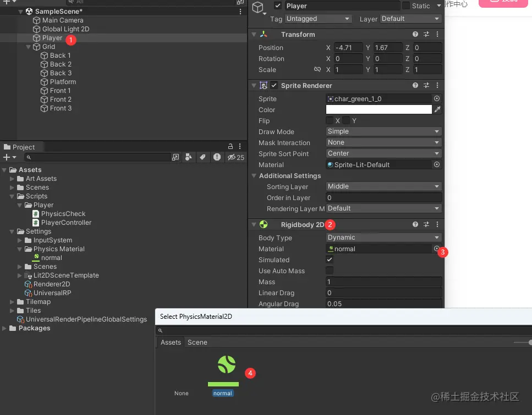Viewport: 532px width, 415px height.
Task: Toggle Use Auto Mass checkbox
Action: [x=330, y=270]
